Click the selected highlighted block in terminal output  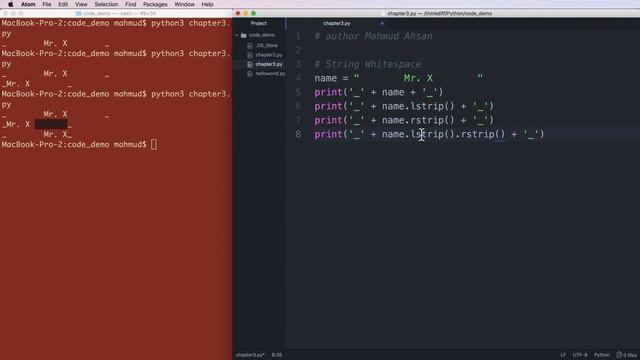[51, 124]
